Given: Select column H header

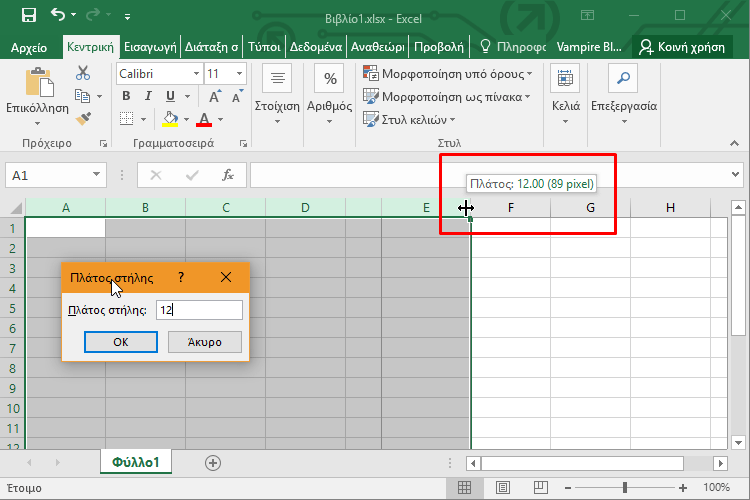Looking at the screenshot, I should pyautogui.click(x=670, y=208).
